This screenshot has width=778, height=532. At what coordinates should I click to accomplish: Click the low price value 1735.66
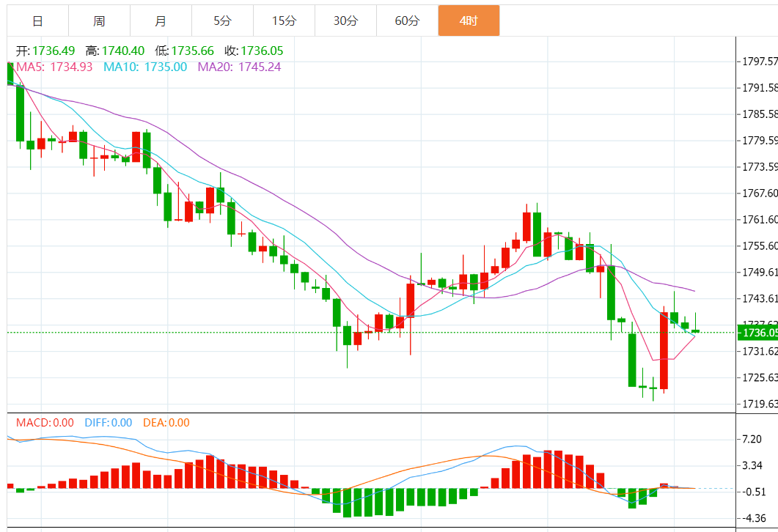coord(193,51)
